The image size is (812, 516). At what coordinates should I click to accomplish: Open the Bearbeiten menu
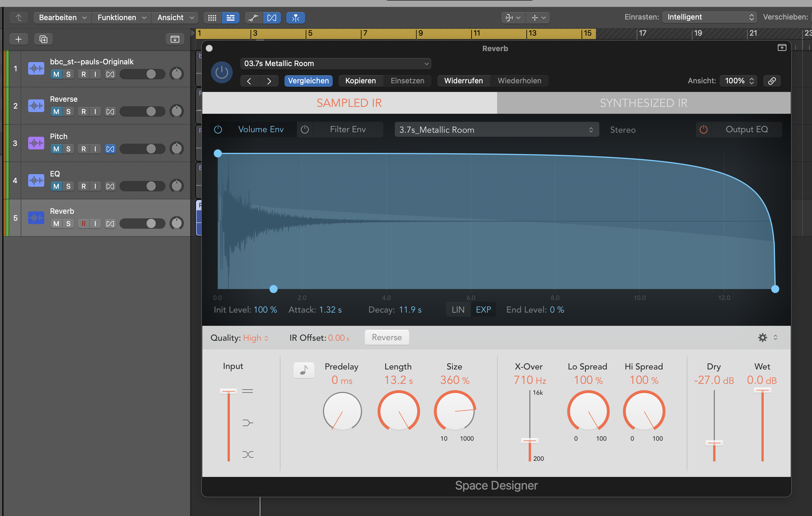tap(62, 18)
